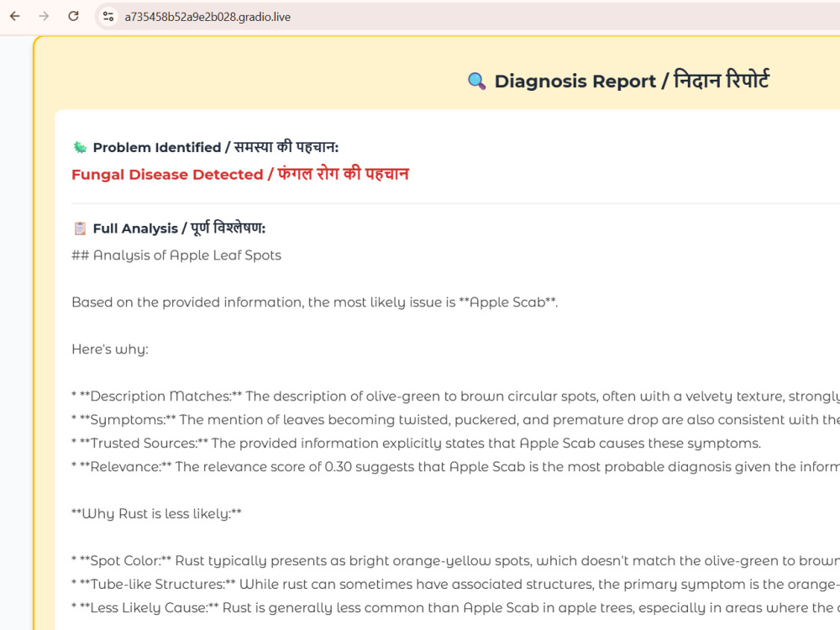Click the Diagnosis Report / निदान रिपोर्ट heading
The height and width of the screenshot is (630, 840).
coord(632,81)
